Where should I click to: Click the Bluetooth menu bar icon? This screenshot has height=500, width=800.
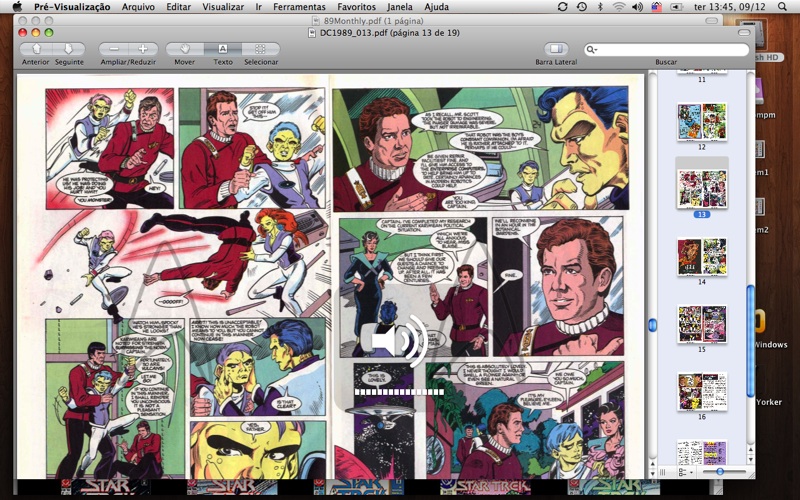[x=600, y=7]
